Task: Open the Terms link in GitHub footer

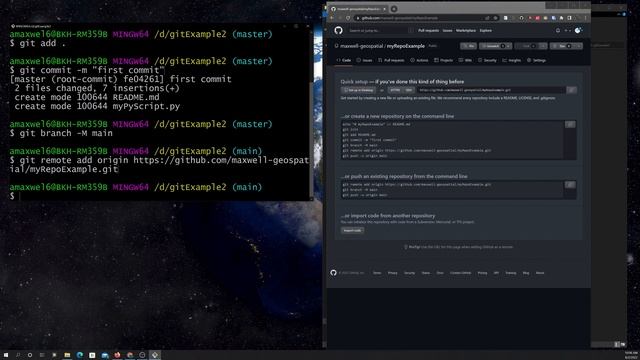Action: [x=377, y=273]
